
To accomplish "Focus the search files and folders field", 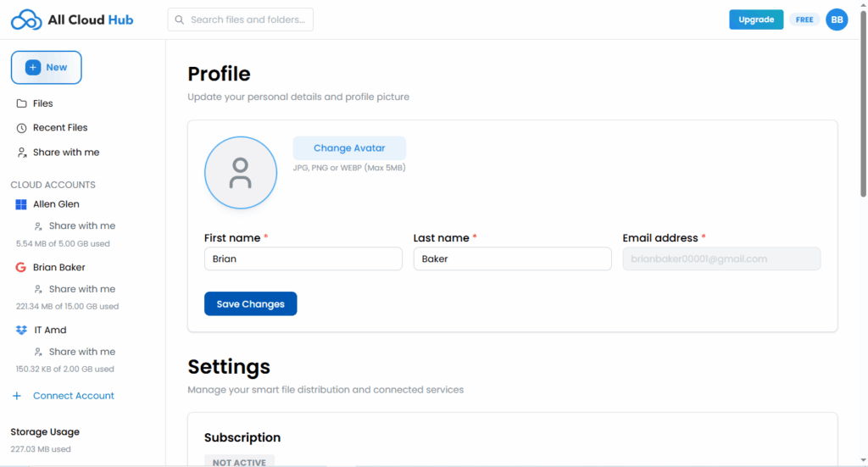I will (240, 20).
